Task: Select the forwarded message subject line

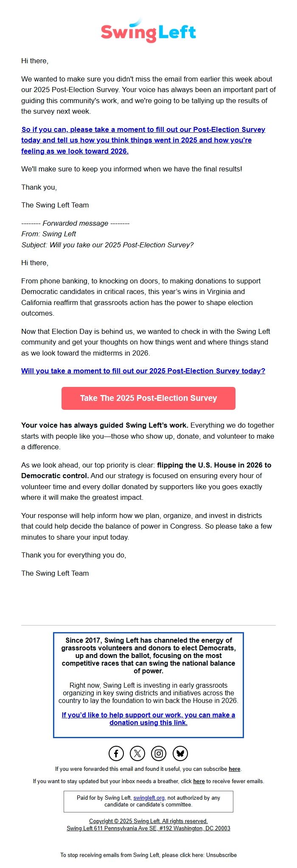Action: [108, 244]
